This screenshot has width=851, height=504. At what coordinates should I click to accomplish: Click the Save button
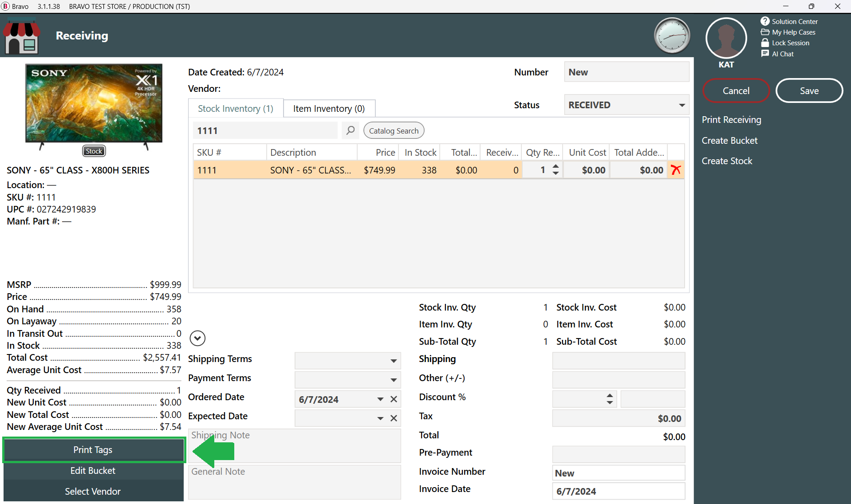[809, 91]
